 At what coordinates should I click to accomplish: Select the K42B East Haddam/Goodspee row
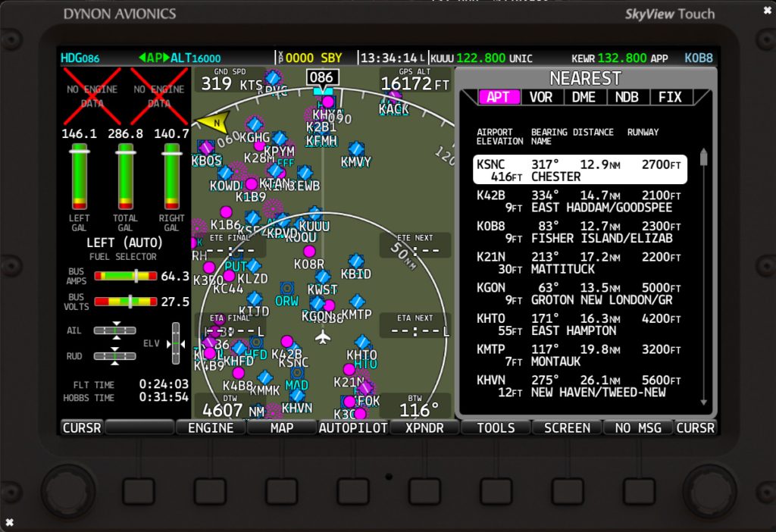(580, 201)
